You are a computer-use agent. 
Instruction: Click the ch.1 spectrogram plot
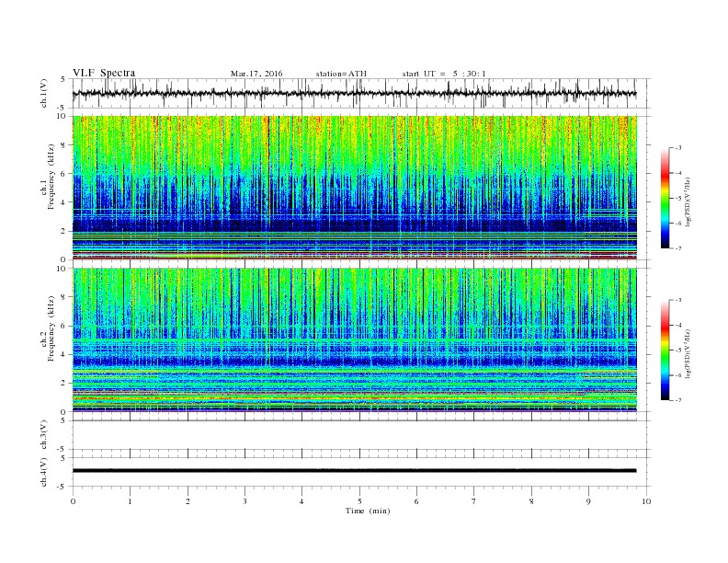coord(355,188)
